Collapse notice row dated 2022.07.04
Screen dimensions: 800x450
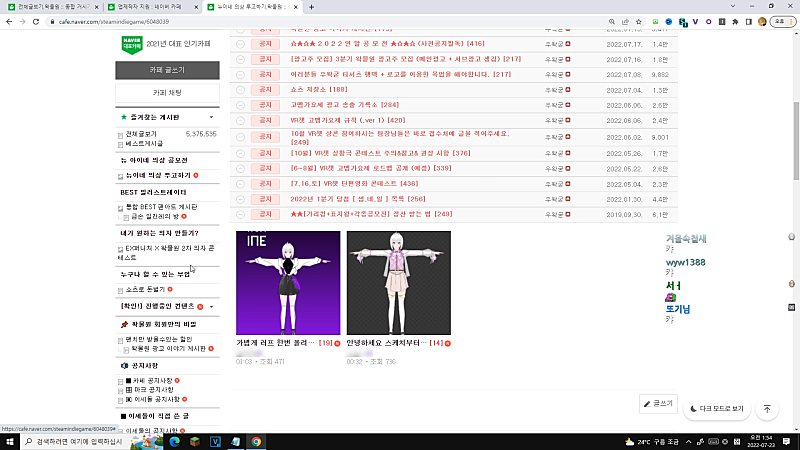[240, 90]
